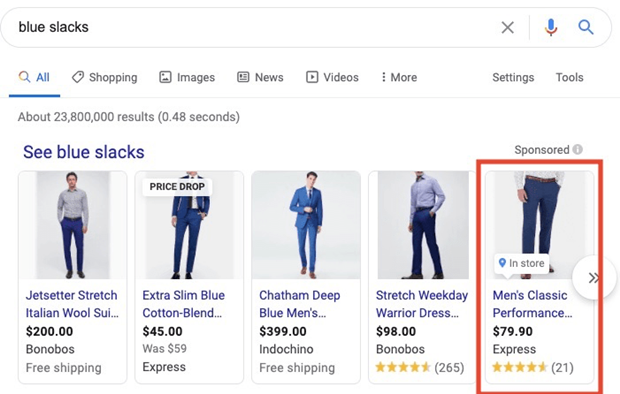
Task: Open the Tools options
Action: coord(569,77)
